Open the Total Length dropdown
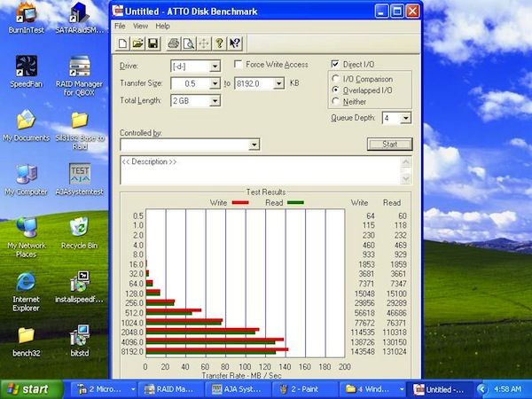This screenshot has width=532, height=399. click(x=215, y=101)
